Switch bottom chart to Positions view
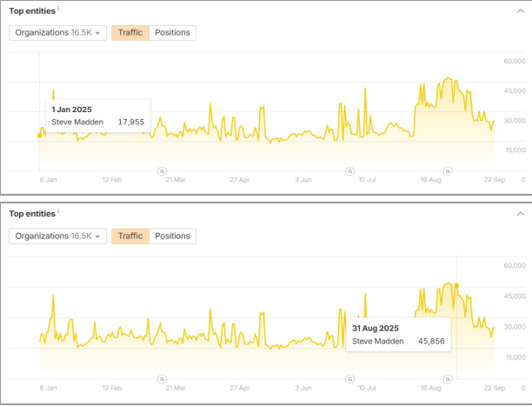This screenshot has width=532, height=406. (172, 236)
